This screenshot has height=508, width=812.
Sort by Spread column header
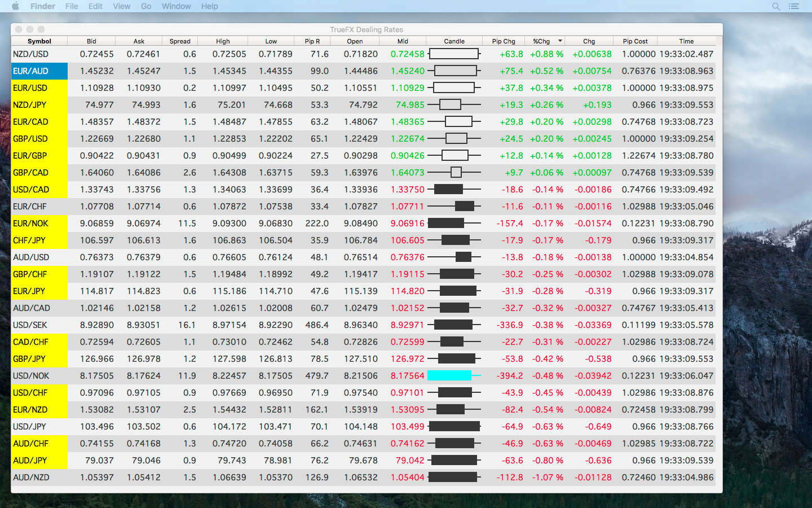[180, 41]
